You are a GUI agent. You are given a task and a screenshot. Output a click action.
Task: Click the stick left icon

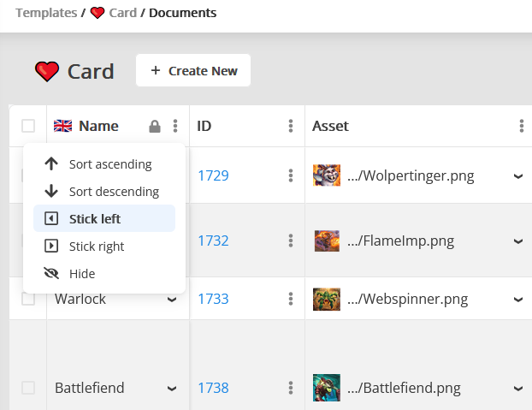(51, 218)
